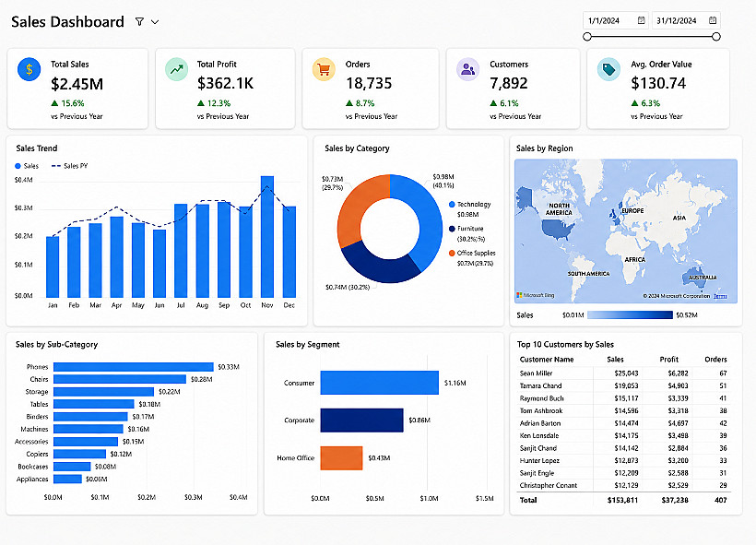Click the Total Profit trend arrow icon
The image size is (756, 545).
click(176, 69)
